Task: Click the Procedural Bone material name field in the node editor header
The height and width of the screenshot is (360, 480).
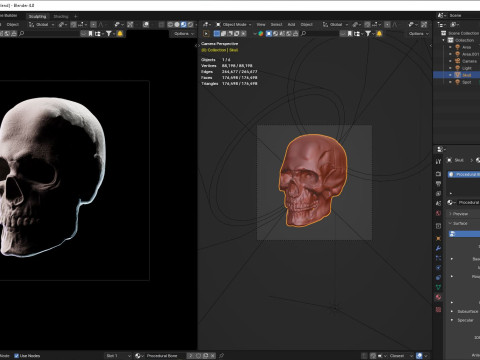Action: click(x=165, y=356)
